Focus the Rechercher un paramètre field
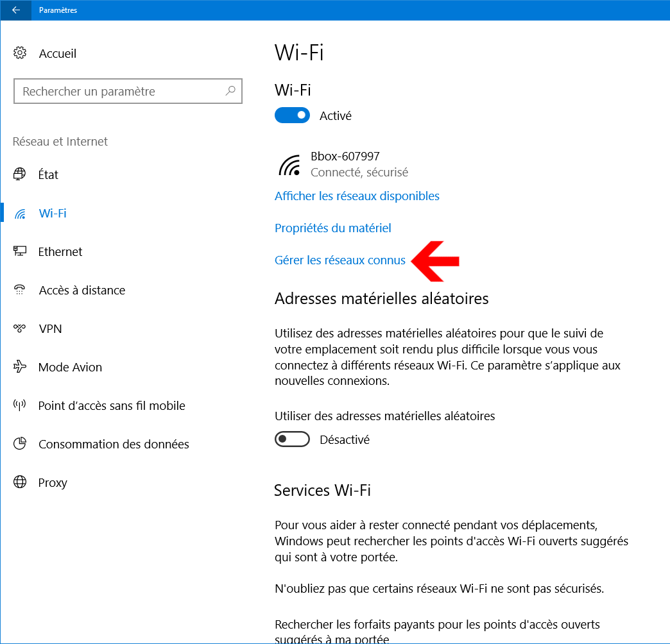 tap(128, 91)
